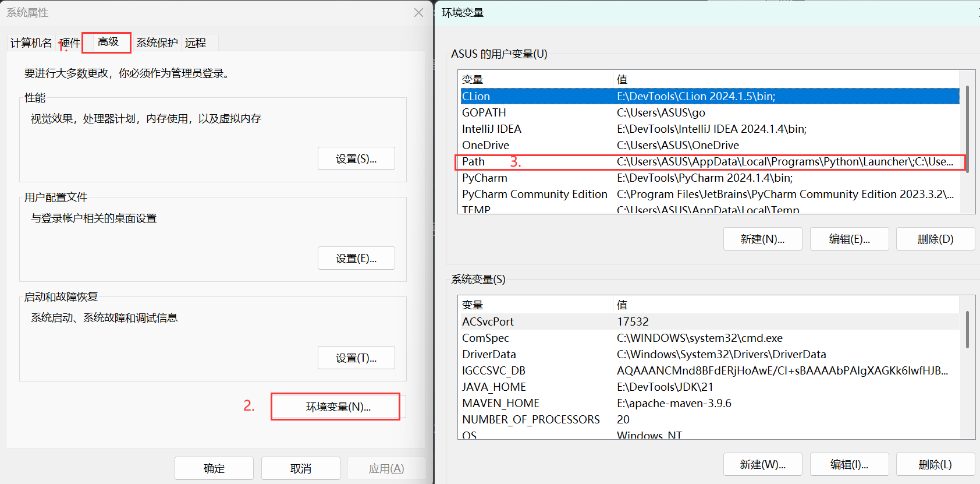Click 新建(W) for system variables

click(x=762, y=464)
